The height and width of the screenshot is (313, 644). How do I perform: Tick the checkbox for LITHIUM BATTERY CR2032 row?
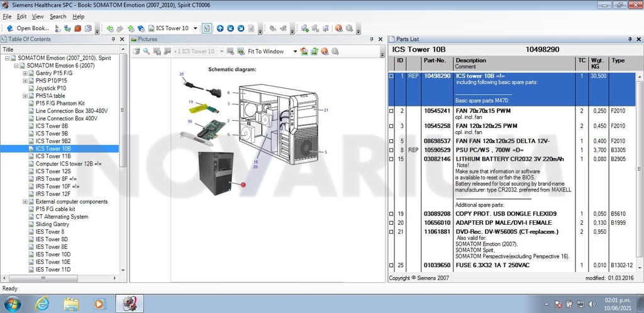coord(391,159)
